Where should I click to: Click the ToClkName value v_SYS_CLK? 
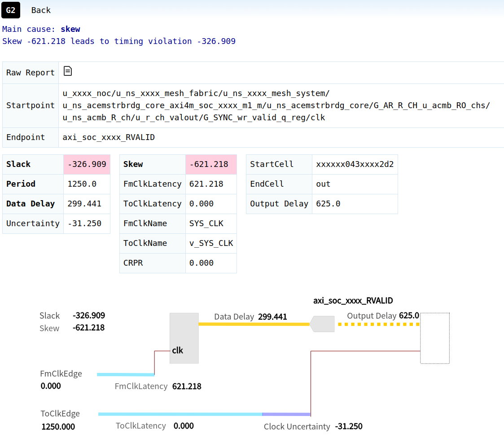(211, 243)
